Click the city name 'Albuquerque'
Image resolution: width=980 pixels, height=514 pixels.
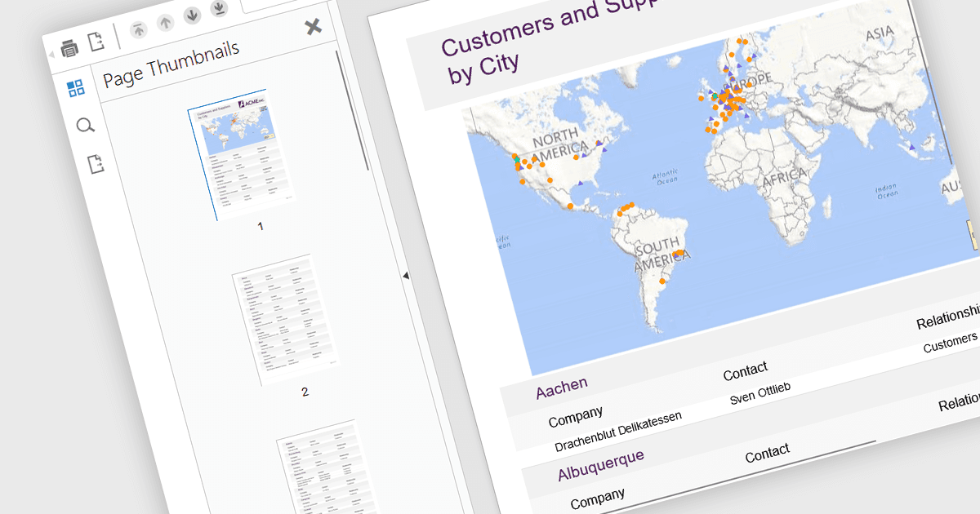coord(600,466)
